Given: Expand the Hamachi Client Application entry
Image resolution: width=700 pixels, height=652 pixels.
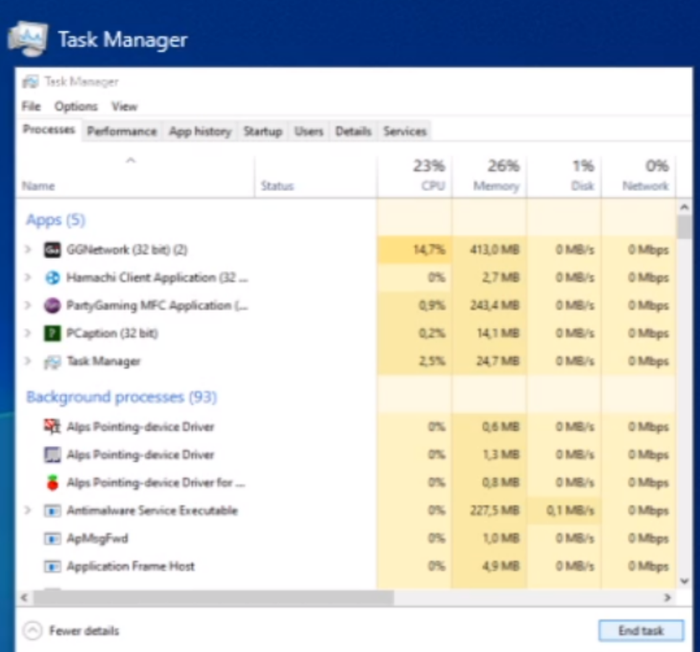Looking at the screenshot, I should (28, 277).
